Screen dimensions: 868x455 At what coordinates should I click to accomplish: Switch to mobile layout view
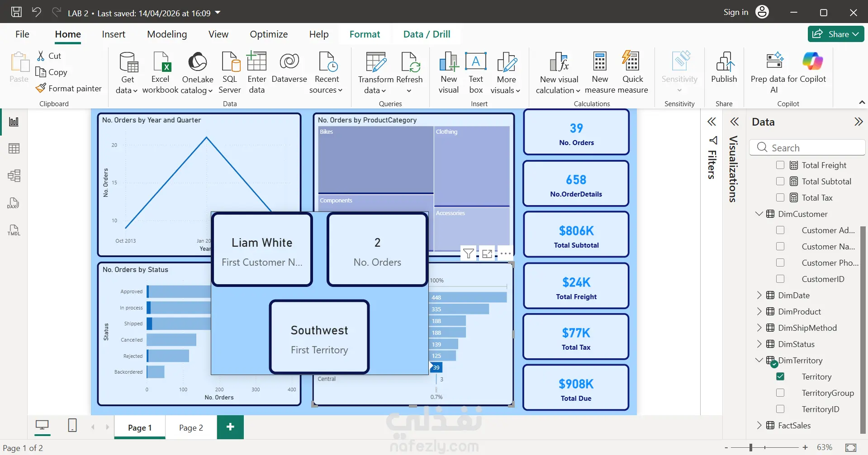coord(72,426)
